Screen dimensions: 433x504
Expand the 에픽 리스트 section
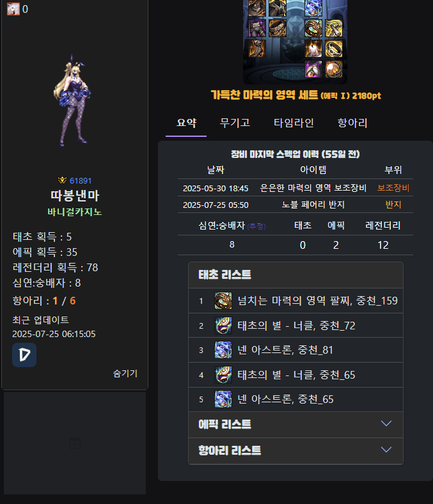point(295,425)
